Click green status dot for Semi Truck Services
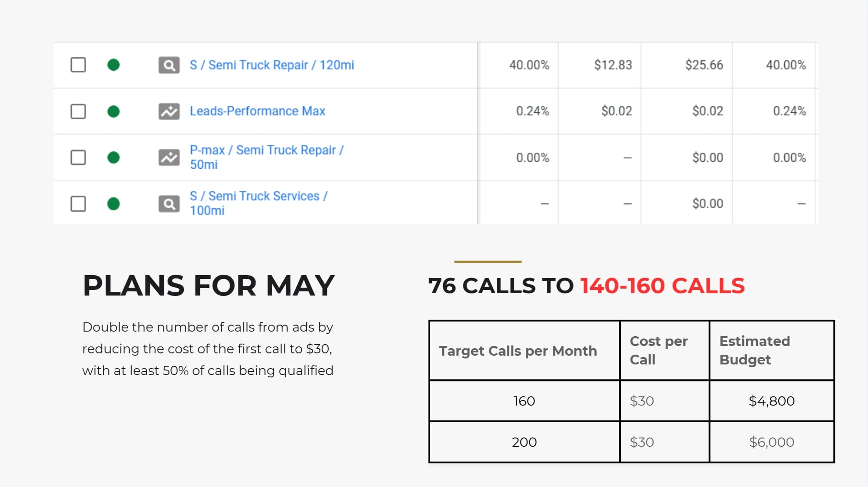Viewport: 868px width, 487px height. pos(113,204)
